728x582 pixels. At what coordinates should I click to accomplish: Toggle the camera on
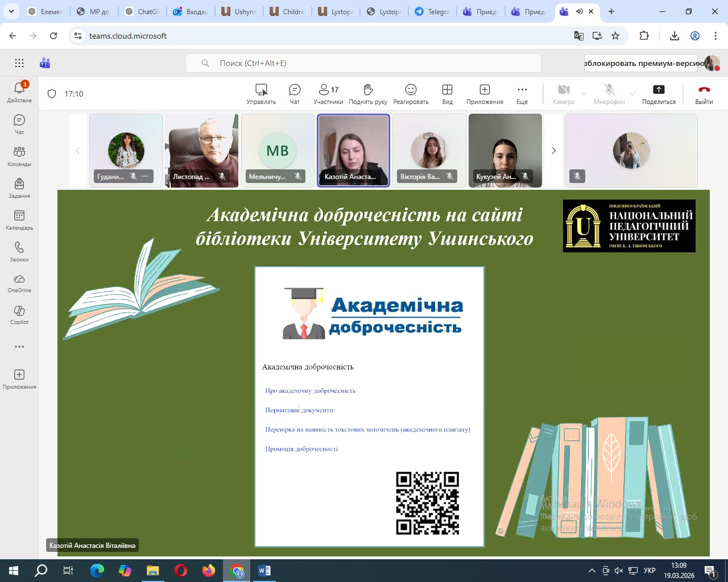(563, 94)
